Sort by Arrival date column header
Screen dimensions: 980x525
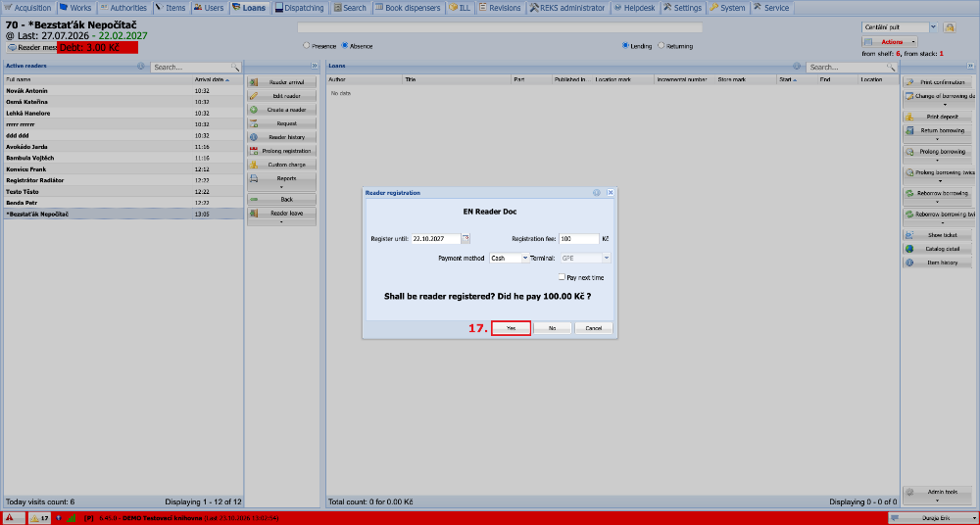pos(217,79)
